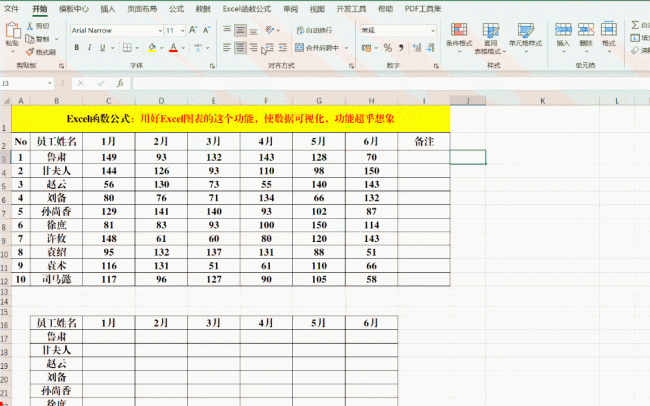Viewport: 650px width, 406px height.
Task: Click Merge and Center (合并后居中) button
Action: (x=317, y=48)
